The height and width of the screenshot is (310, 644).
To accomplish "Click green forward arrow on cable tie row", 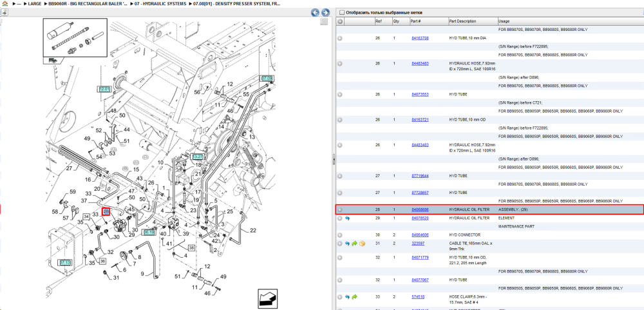I will click(x=355, y=244).
